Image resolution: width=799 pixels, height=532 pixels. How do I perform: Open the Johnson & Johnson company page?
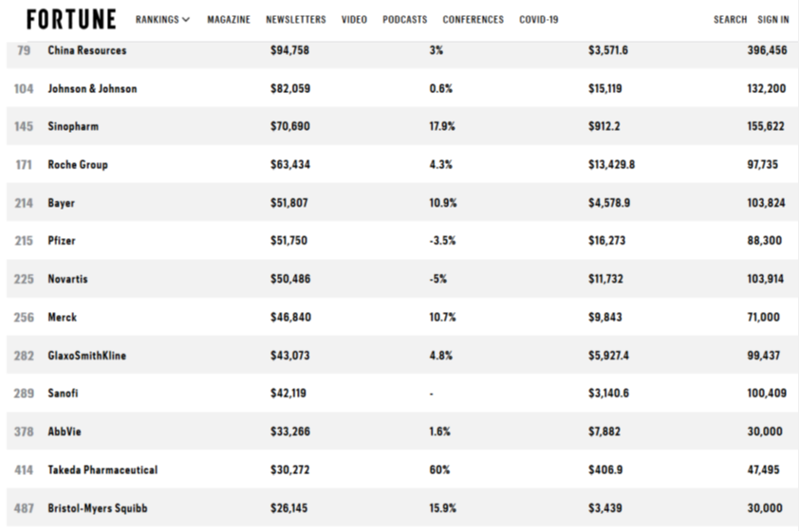92,88
